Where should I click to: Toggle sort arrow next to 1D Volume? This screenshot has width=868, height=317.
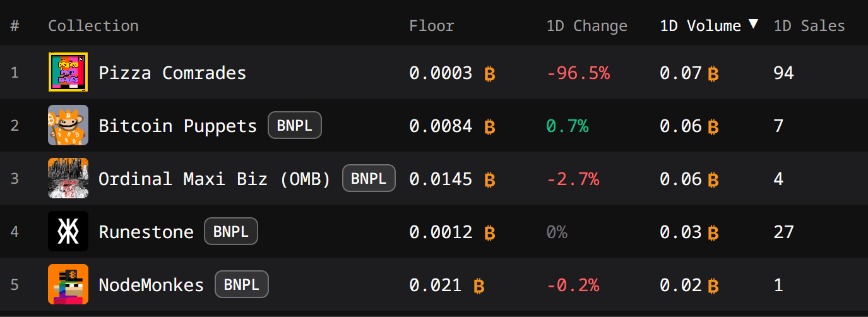tap(753, 24)
